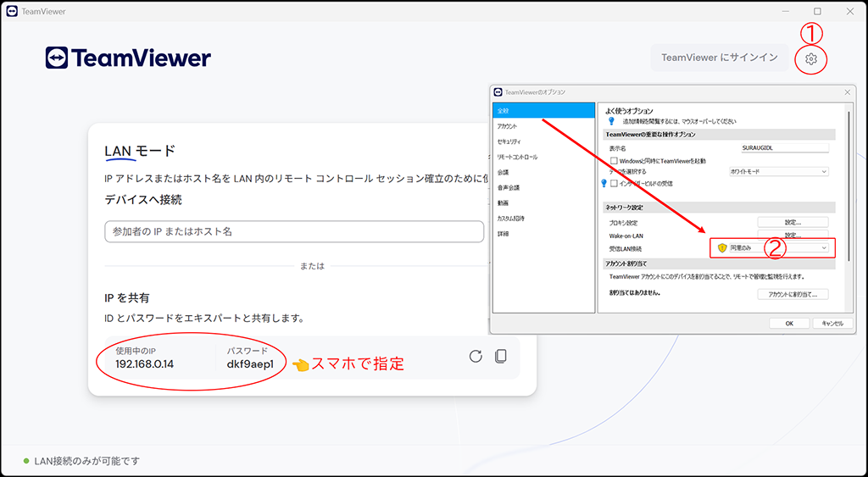868x477 pixels.
Task: Open 動画 options category
Action: (543, 203)
